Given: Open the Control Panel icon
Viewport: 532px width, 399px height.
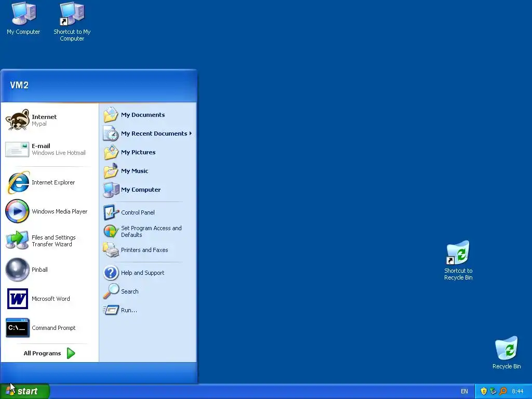Looking at the screenshot, I should coord(111,212).
